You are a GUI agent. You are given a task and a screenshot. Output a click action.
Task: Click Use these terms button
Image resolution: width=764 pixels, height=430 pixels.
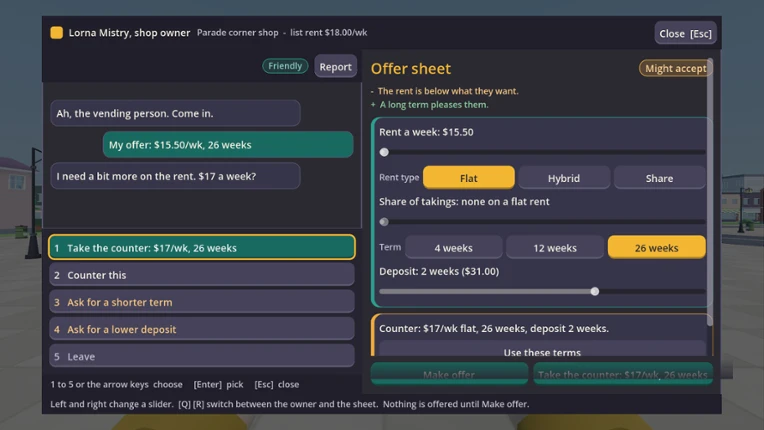[542, 352]
